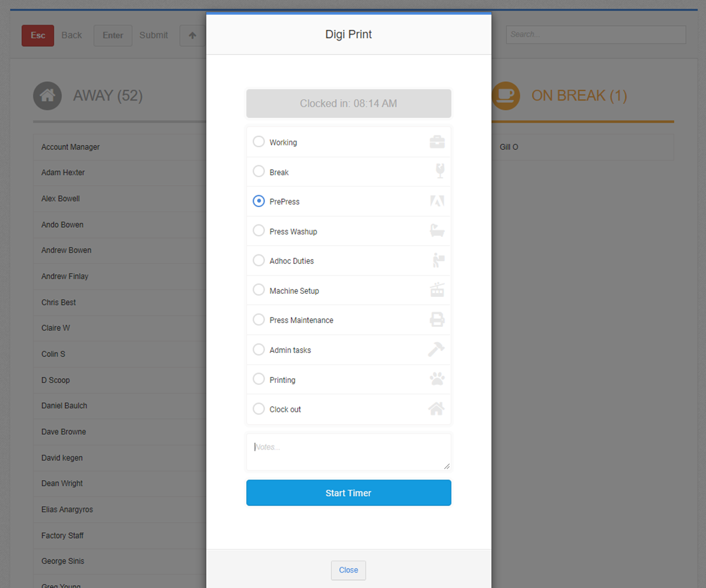Click the red Esc button
The height and width of the screenshot is (588, 706).
38,35
